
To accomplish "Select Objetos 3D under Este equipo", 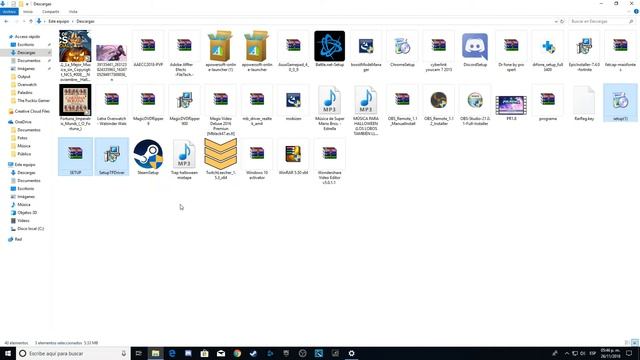I will [x=27, y=213].
